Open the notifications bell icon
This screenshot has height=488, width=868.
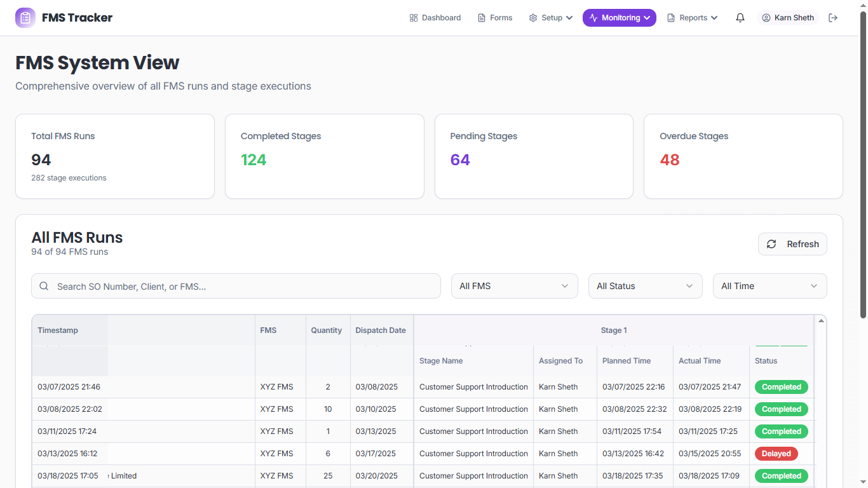coord(740,18)
